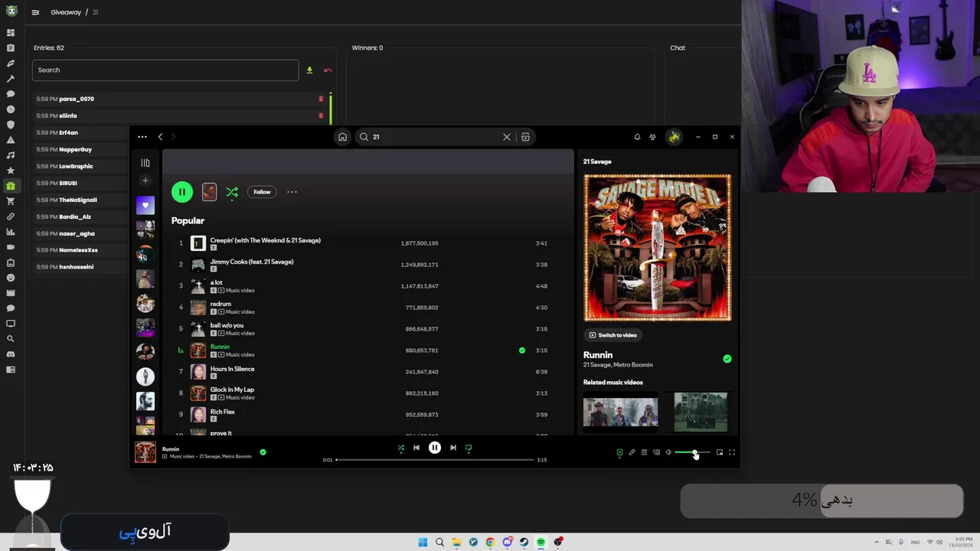The image size is (980, 551).
Task: Open Spotify Browse icon next to search
Action: 525,137
